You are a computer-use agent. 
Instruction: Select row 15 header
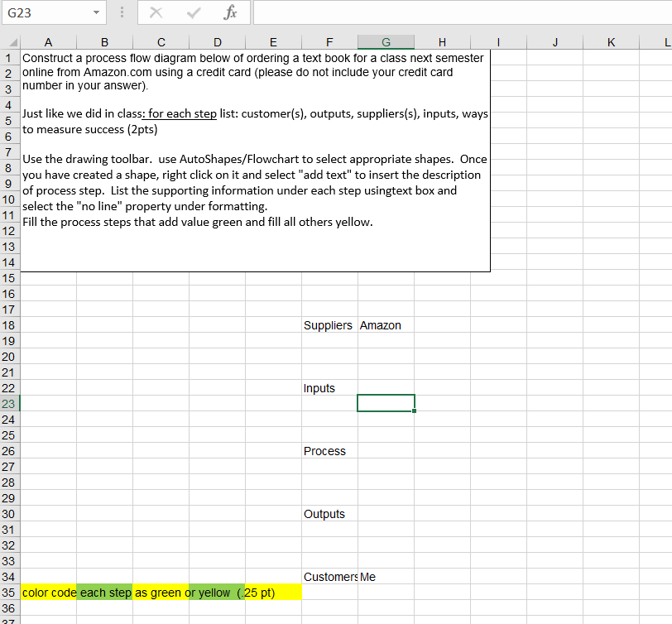(9, 278)
